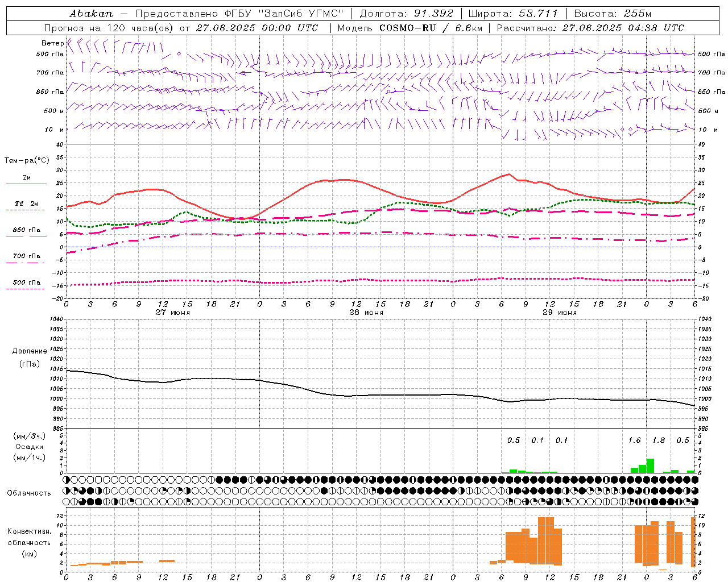This screenshot has height=582, width=728.
Task: Select the 'Конвективн.' convective cloud label
Action: tap(30, 531)
